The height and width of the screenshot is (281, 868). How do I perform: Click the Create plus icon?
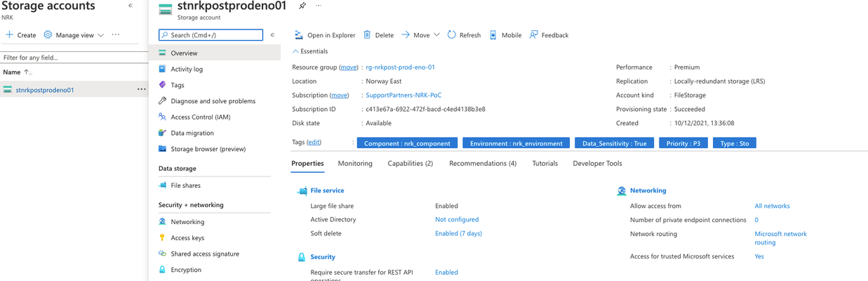9,34
